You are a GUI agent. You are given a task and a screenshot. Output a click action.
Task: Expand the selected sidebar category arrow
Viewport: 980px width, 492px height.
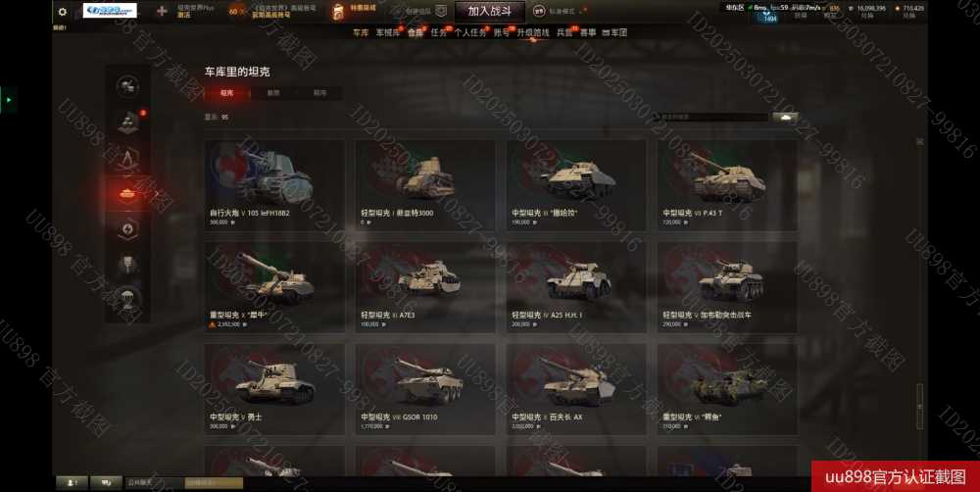pyautogui.click(x=156, y=194)
